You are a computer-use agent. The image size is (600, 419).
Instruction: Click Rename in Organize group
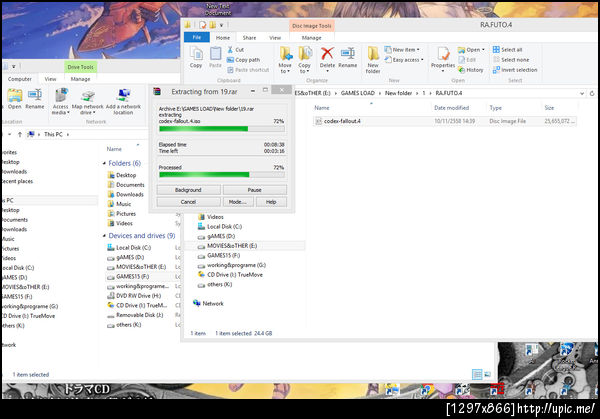347,57
